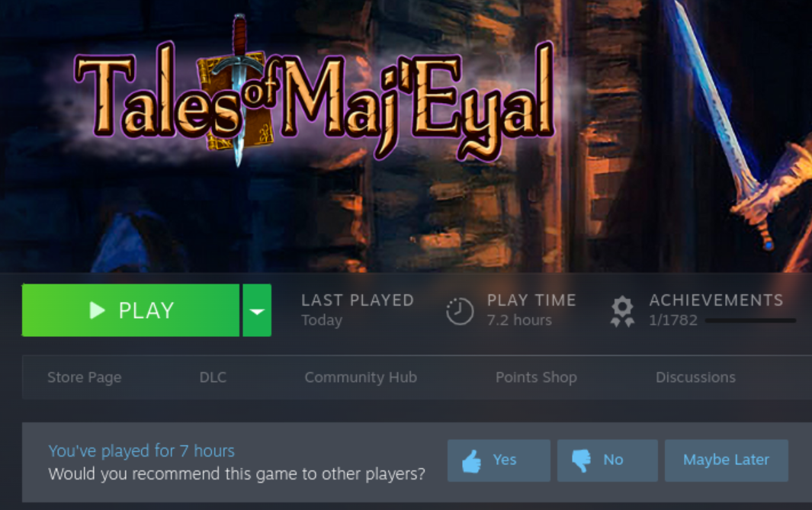This screenshot has width=812, height=510.
Task: Click the white play triangle icon
Action: point(97,310)
